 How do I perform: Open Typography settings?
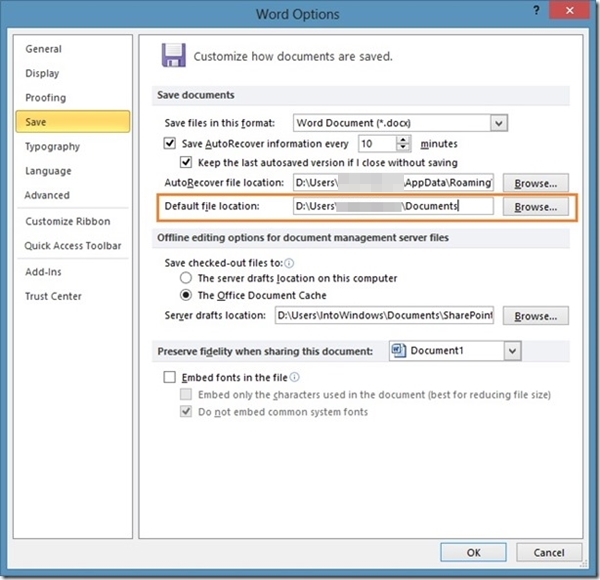click(x=52, y=147)
